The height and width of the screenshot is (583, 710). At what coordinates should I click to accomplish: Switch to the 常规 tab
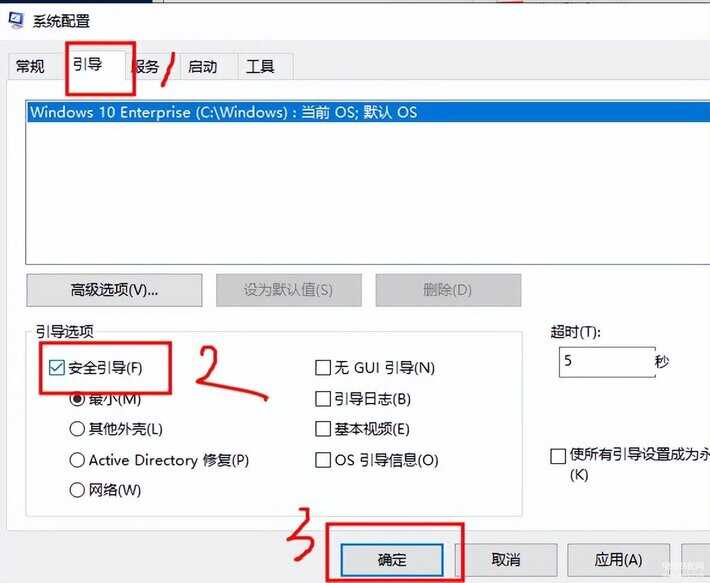click(x=31, y=66)
